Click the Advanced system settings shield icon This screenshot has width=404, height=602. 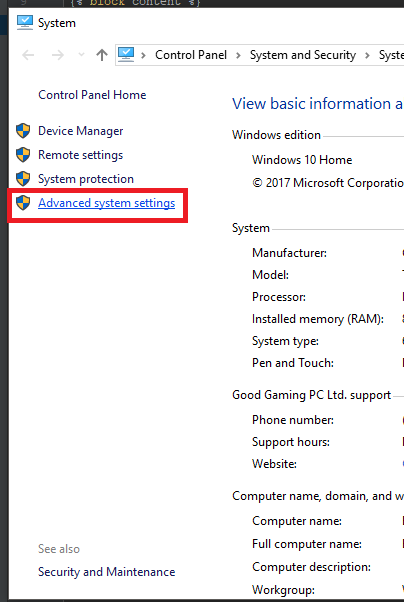coord(23,203)
